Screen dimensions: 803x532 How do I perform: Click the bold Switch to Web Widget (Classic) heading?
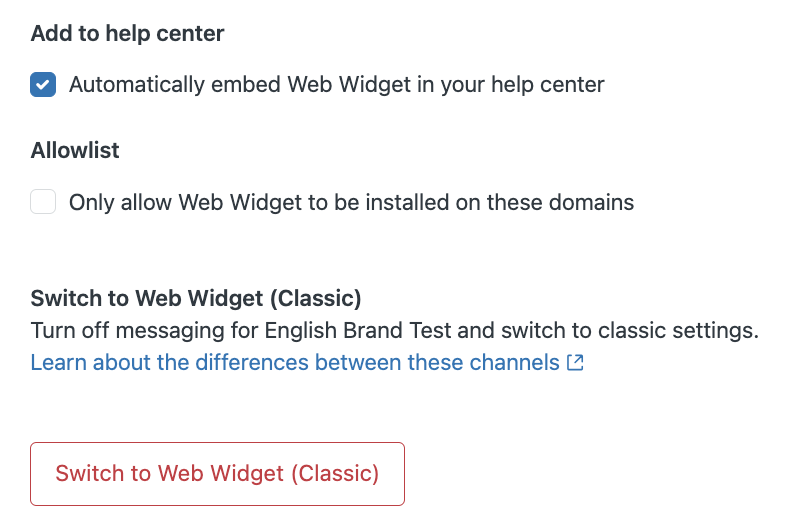point(196,299)
